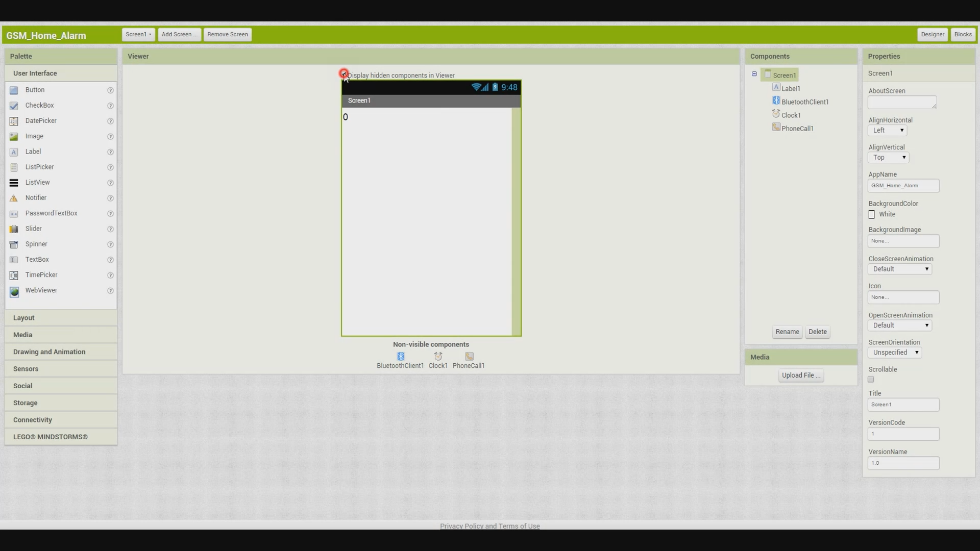
Task: Open the ScreenOrientation Unspecified dropdown
Action: 894,353
